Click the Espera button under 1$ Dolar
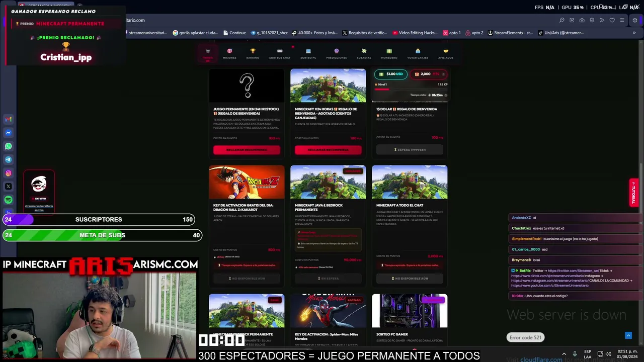Viewport: 644px width, 362px height. [410, 150]
